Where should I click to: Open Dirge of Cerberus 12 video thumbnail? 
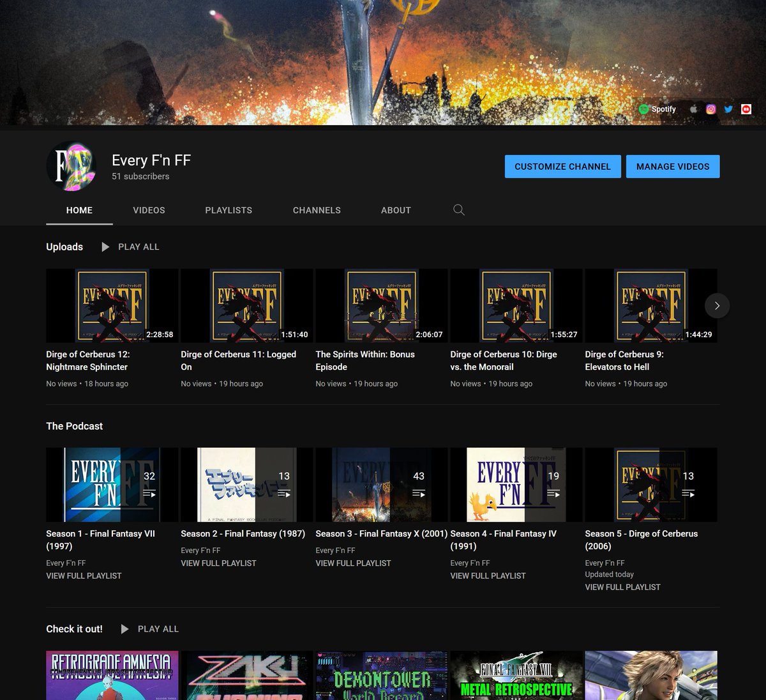click(112, 305)
